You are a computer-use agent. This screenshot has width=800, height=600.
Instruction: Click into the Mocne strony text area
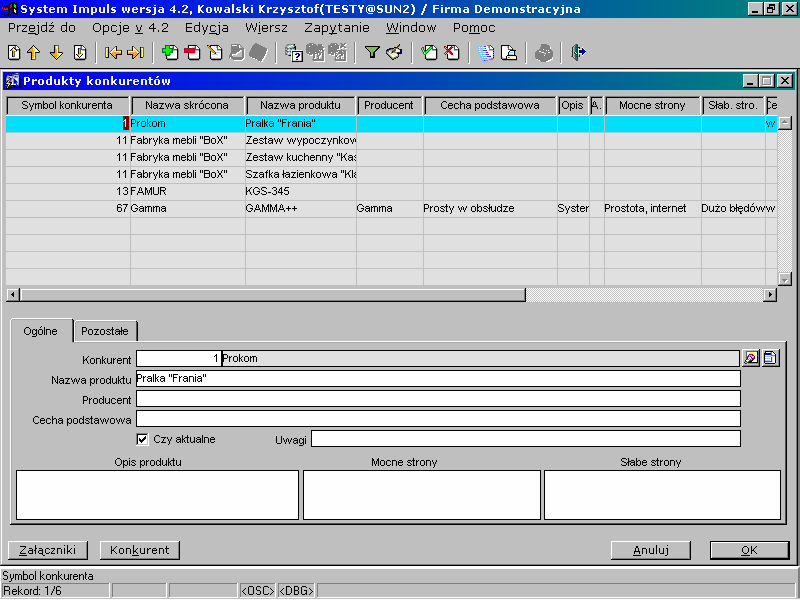coord(422,495)
